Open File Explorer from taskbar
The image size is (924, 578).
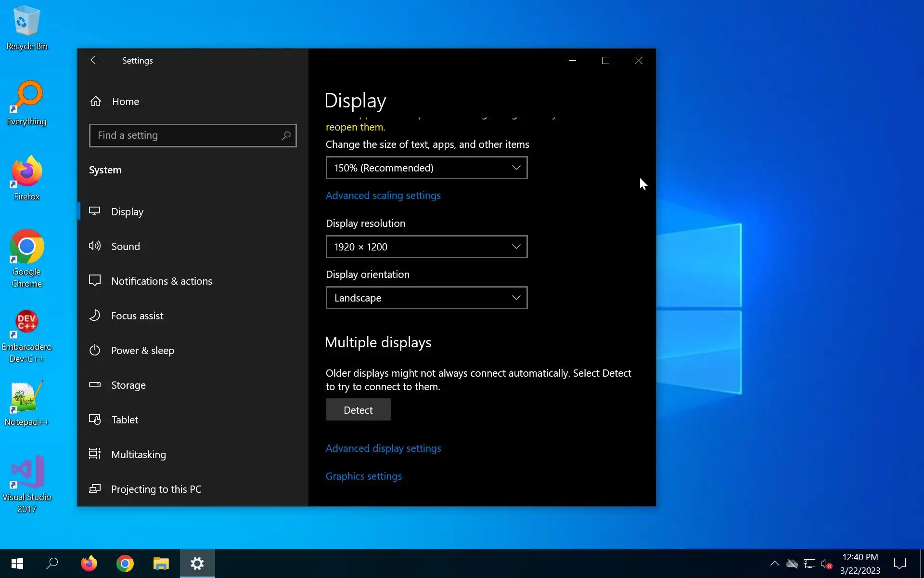coord(161,564)
